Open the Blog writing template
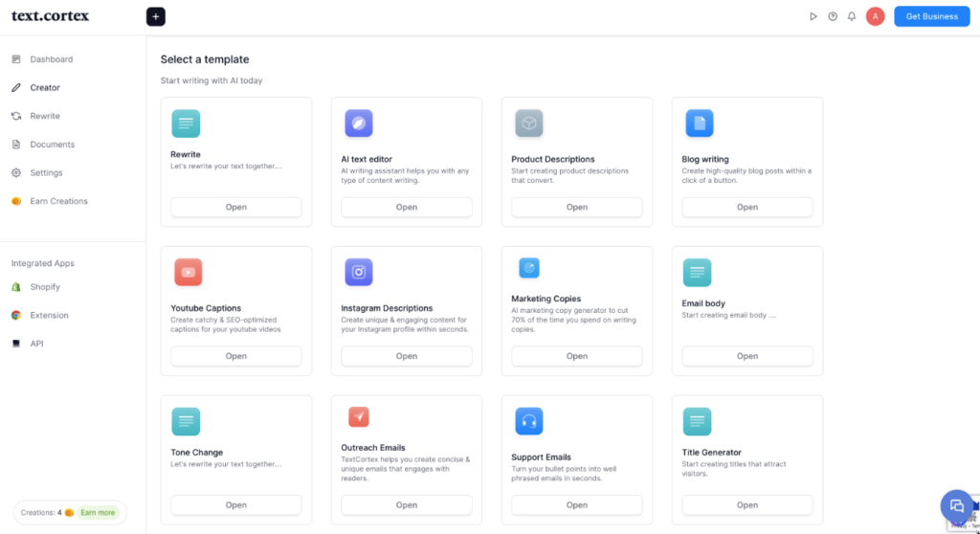The width and height of the screenshot is (980, 534). [747, 207]
